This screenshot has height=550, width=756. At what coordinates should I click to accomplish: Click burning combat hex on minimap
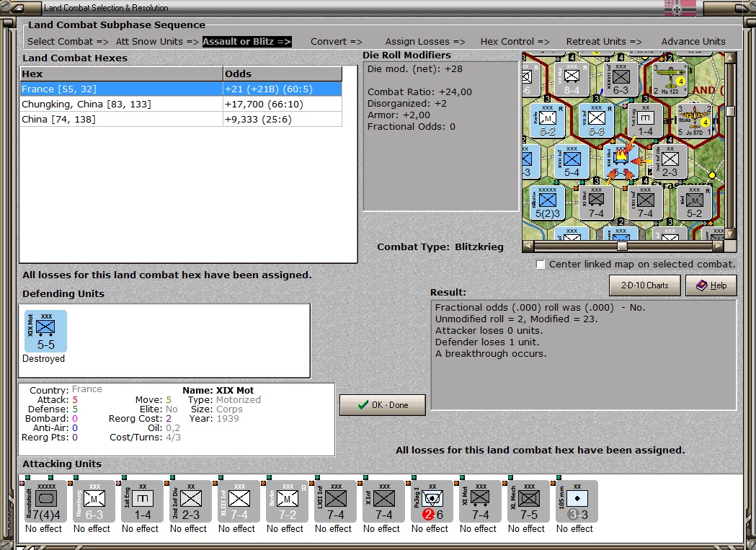tap(621, 160)
